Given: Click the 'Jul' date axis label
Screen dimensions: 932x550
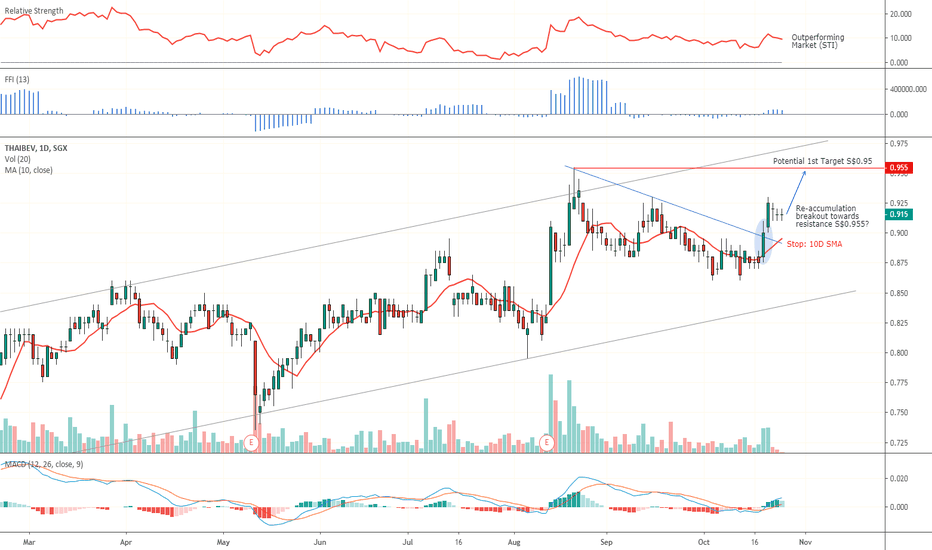Looking at the screenshot, I should coord(408,542).
